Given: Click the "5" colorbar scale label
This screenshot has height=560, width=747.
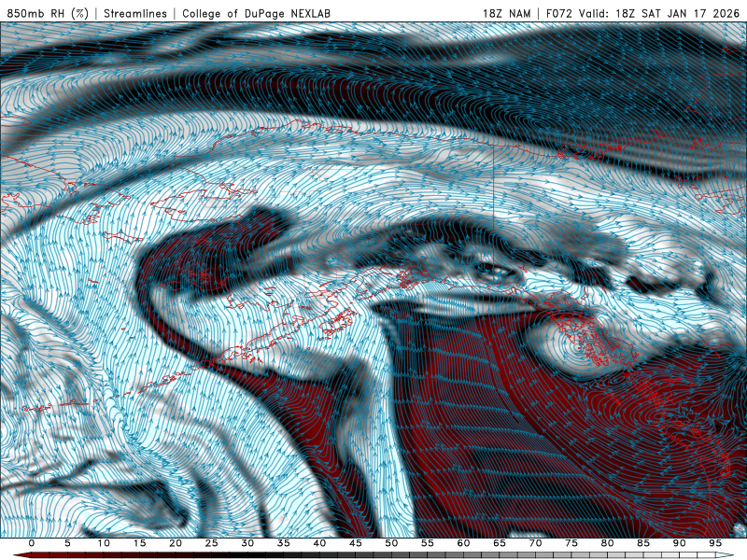Looking at the screenshot, I should point(67,543).
